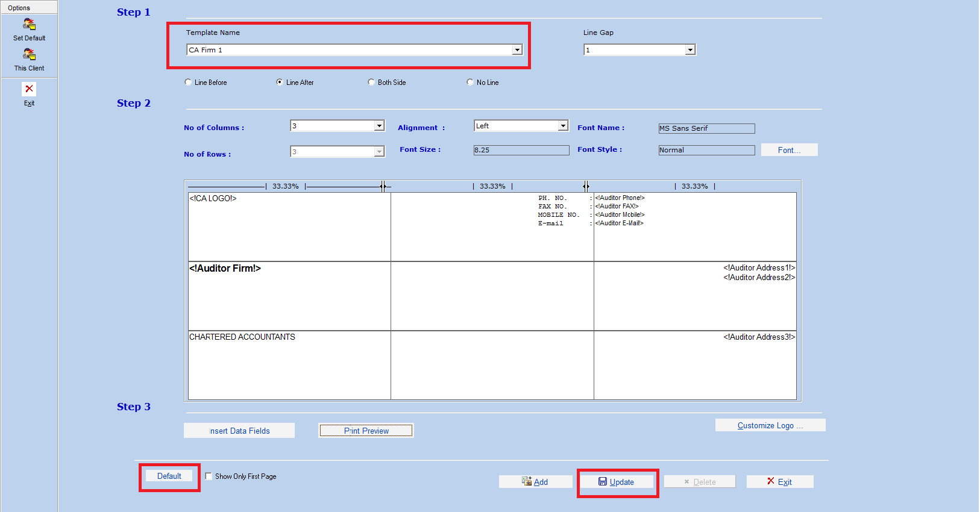Click the red X icon on the bottom Exit button
The image size is (980, 512).
pyautogui.click(x=771, y=481)
